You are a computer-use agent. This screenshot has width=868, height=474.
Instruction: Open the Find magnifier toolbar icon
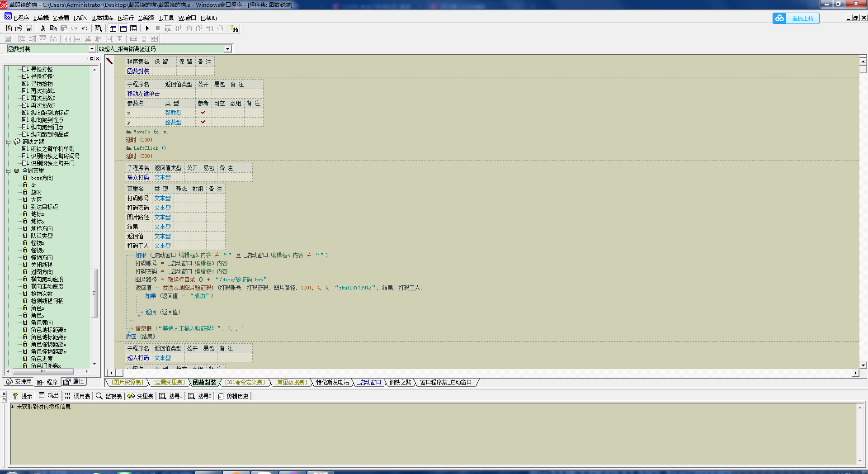pyautogui.click(x=98, y=28)
